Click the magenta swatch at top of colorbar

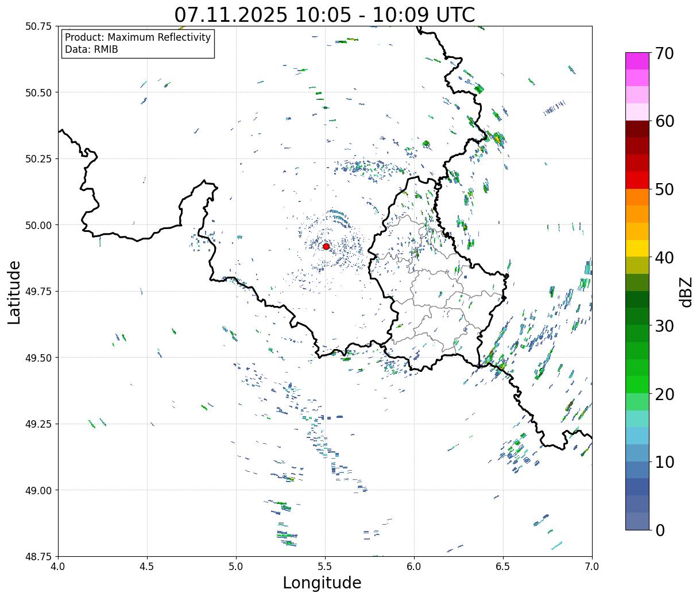(637, 61)
